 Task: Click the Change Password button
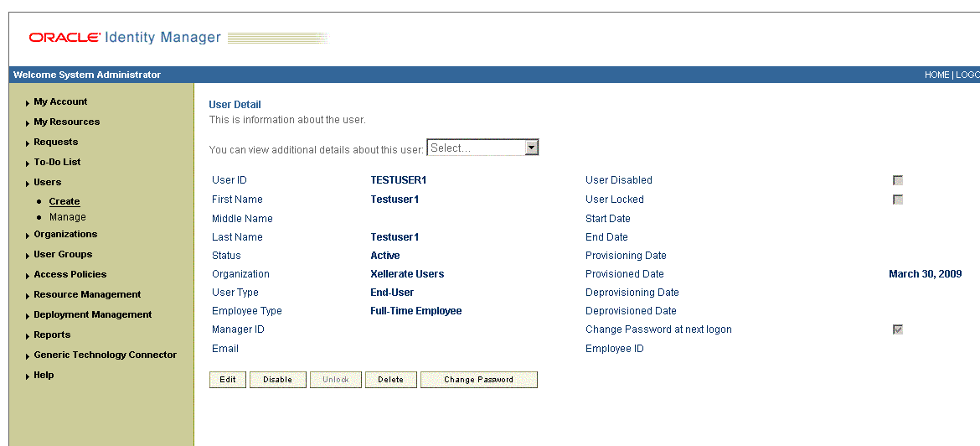pos(479,380)
